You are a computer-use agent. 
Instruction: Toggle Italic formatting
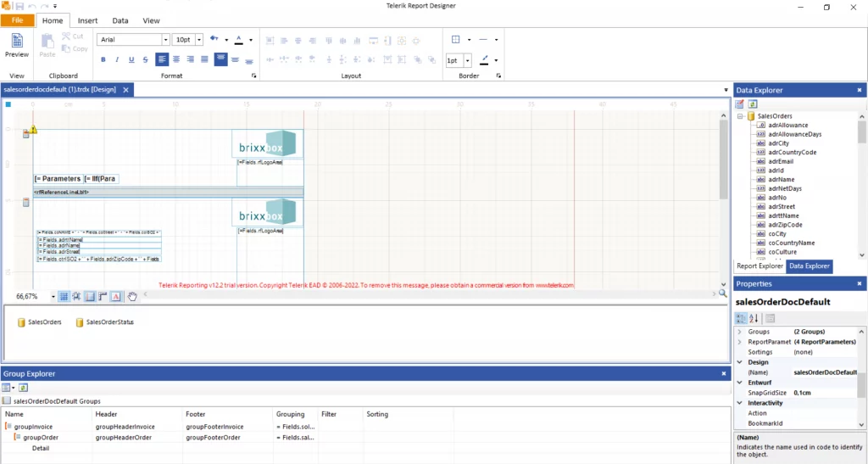click(x=117, y=59)
